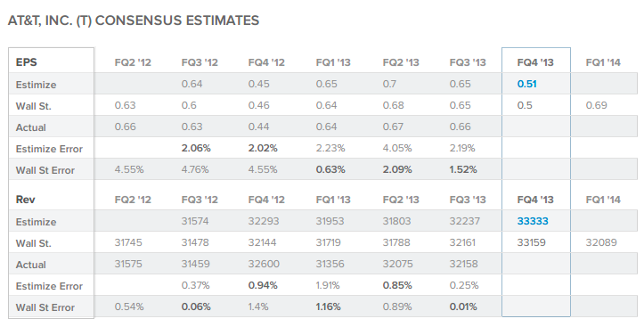Screen dimensions: 644x327
Task: Click the 33159 Wall St. revenue estimate
Action: pos(532,242)
